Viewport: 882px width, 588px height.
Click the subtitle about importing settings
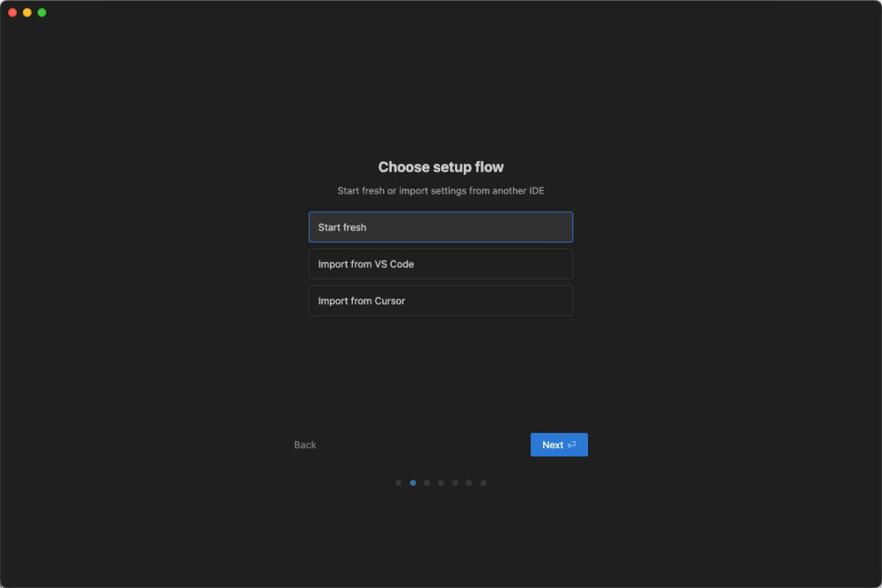[x=440, y=190]
